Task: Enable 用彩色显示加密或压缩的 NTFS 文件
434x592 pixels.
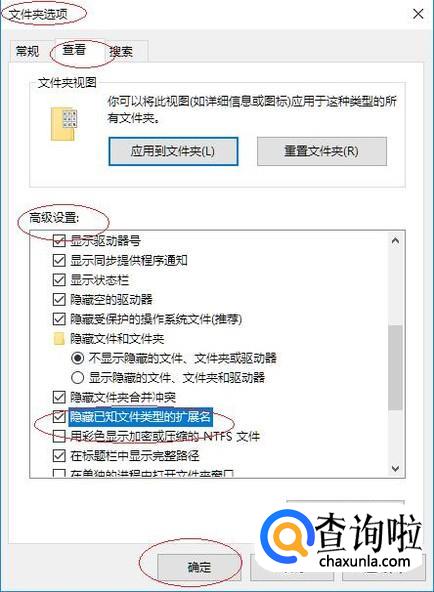Action: click(x=59, y=436)
